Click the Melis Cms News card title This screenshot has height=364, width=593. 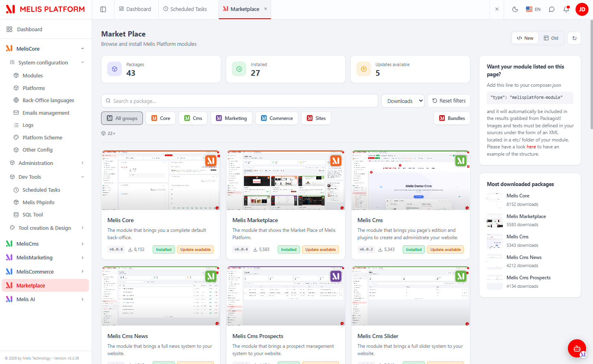point(127,336)
